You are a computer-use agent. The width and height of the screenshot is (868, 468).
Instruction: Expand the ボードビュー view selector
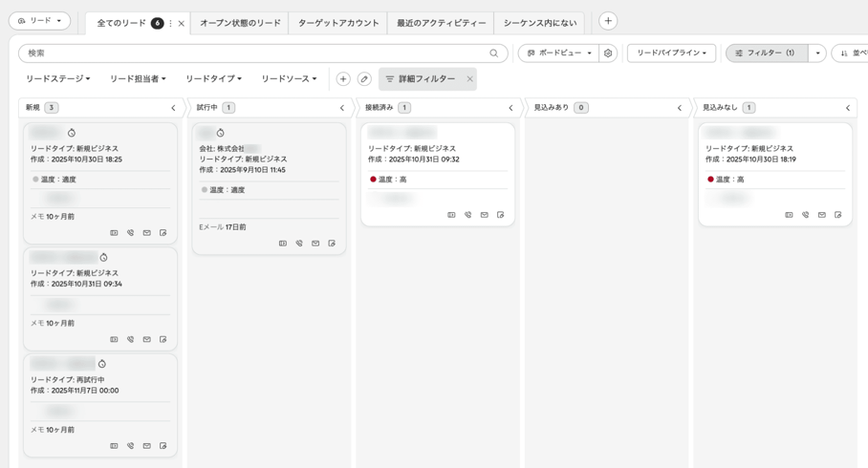coord(559,53)
